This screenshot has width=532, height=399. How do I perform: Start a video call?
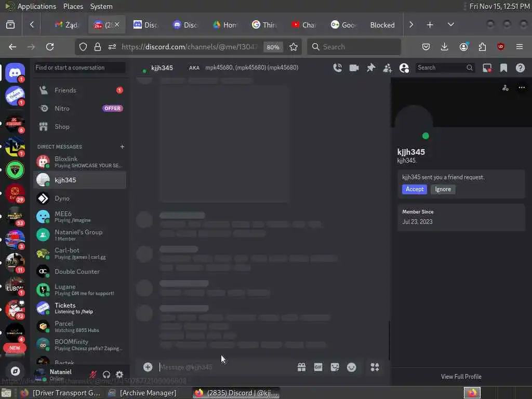pos(354,68)
